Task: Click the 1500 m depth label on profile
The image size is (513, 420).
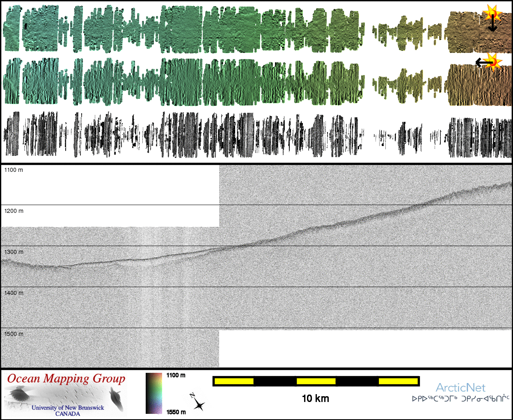Action: [x=14, y=334]
